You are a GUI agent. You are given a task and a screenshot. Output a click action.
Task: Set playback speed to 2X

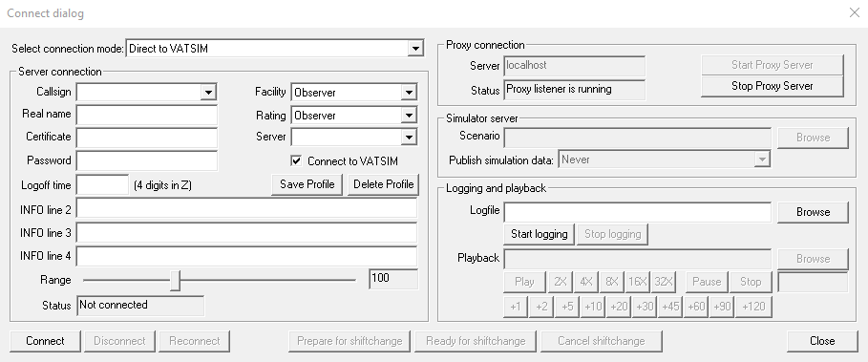pos(561,282)
